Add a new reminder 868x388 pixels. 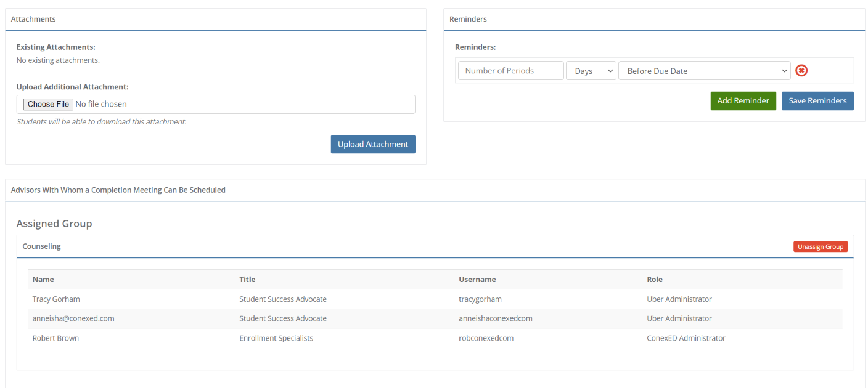tap(743, 101)
